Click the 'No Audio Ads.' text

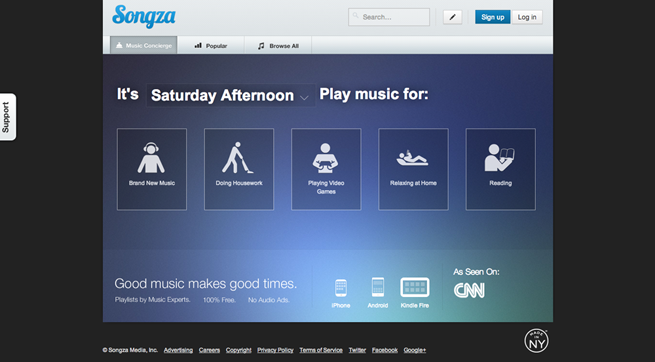(x=269, y=300)
